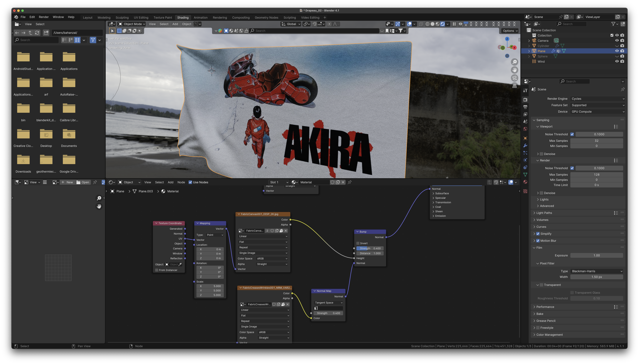Enable the Freestyle checkbox
The height and width of the screenshot is (364, 639).
538,328
